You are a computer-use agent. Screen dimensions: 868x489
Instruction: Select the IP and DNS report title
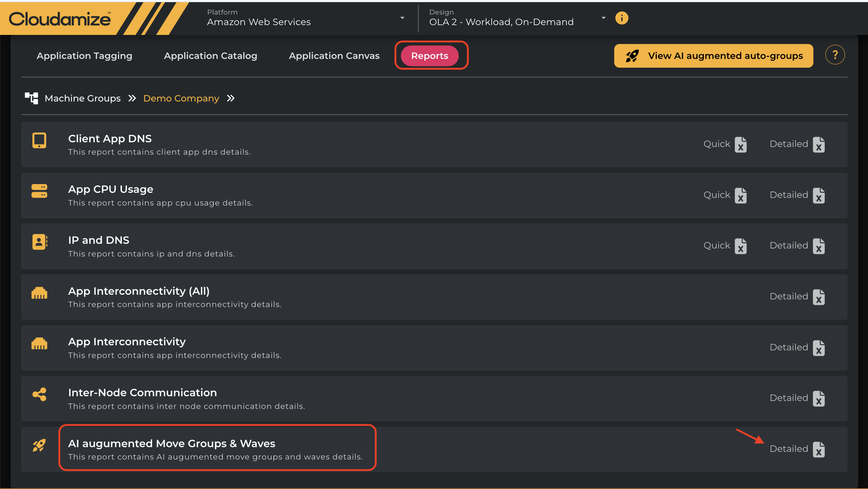tap(99, 240)
